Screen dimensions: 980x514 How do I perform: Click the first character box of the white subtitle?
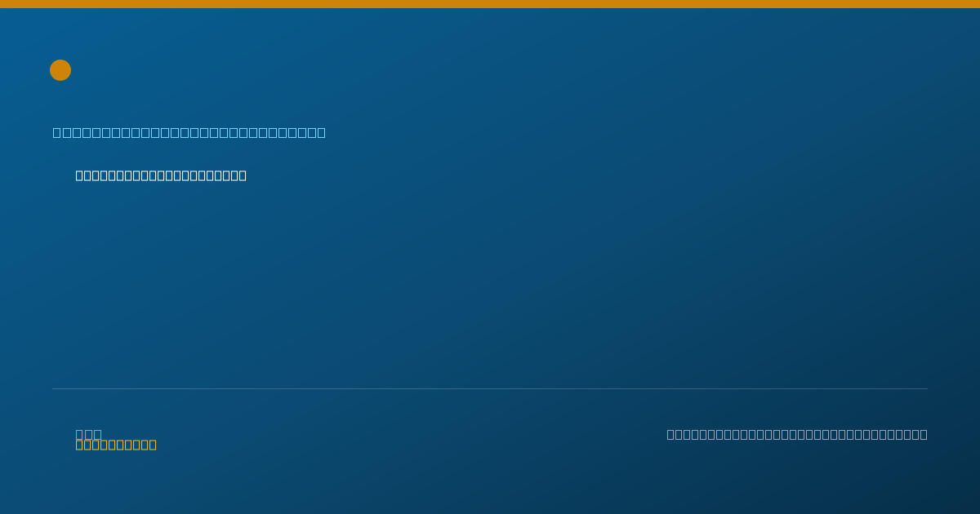click(79, 175)
